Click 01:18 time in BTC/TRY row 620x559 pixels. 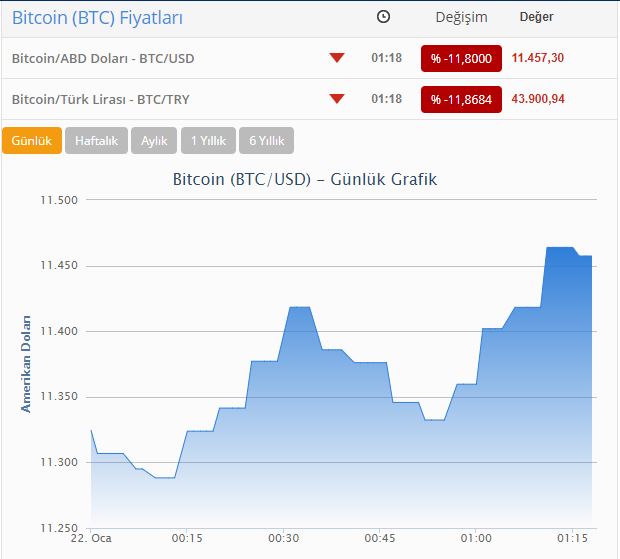click(386, 98)
